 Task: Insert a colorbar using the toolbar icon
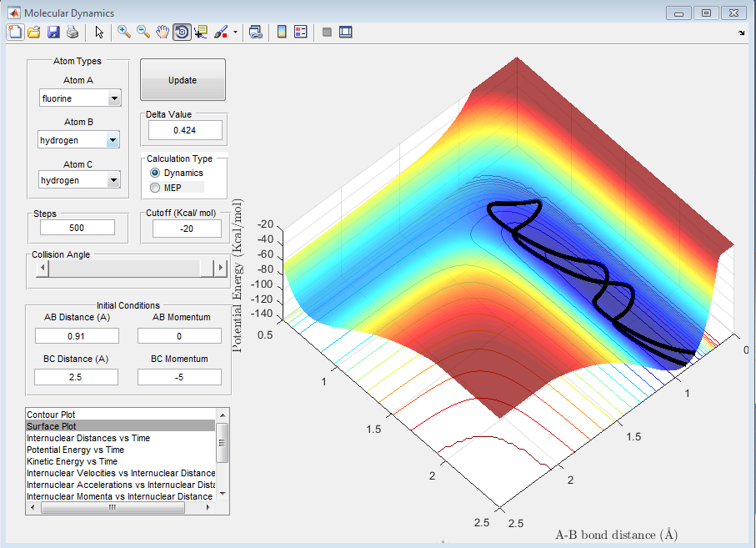coord(282,32)
